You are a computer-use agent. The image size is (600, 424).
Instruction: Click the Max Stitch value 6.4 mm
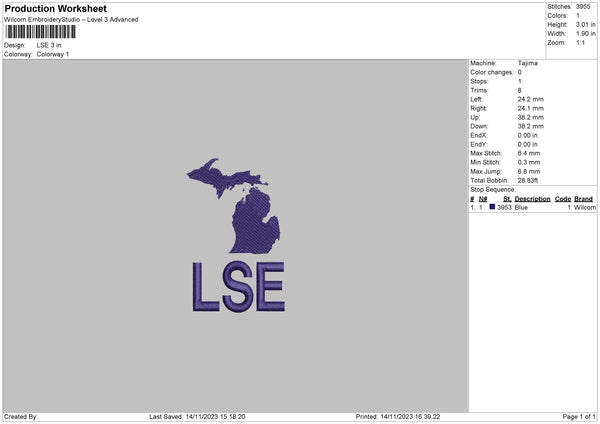coord(529,153)
